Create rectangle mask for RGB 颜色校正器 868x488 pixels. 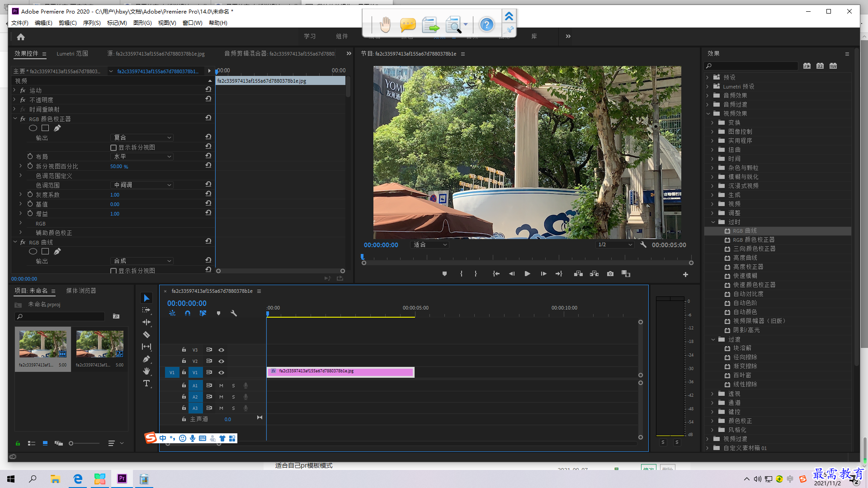45,128
